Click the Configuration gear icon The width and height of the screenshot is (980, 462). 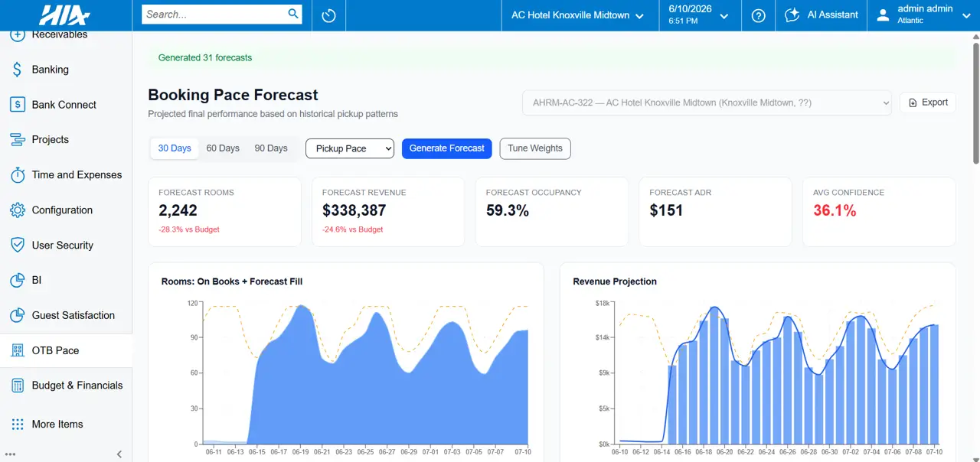tap(18, 210)
